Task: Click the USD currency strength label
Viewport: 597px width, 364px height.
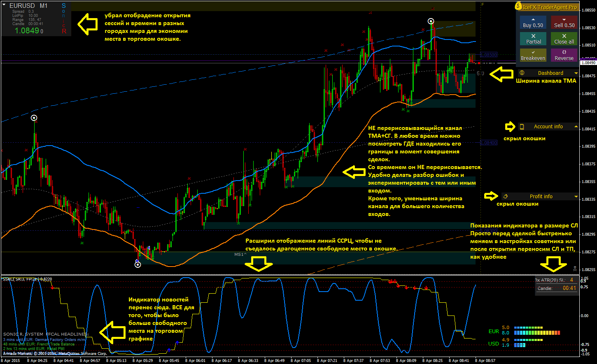Action: [x=494, y=343]
